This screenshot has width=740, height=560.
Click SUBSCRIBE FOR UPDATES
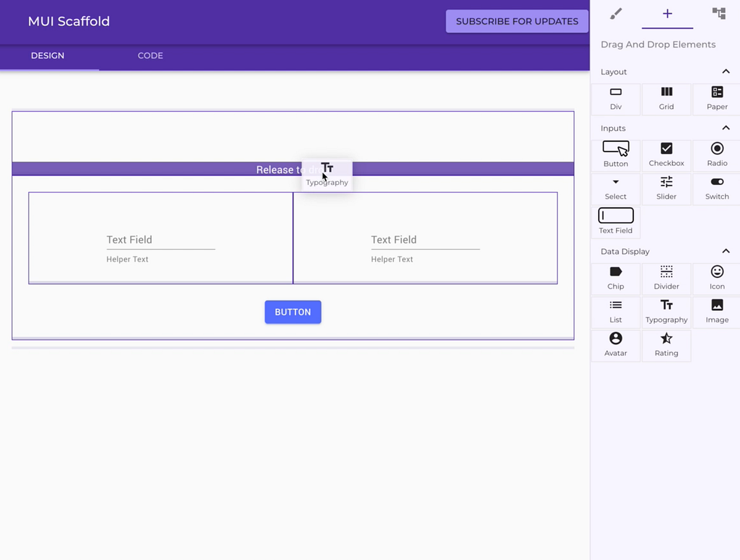pos(517,21)
